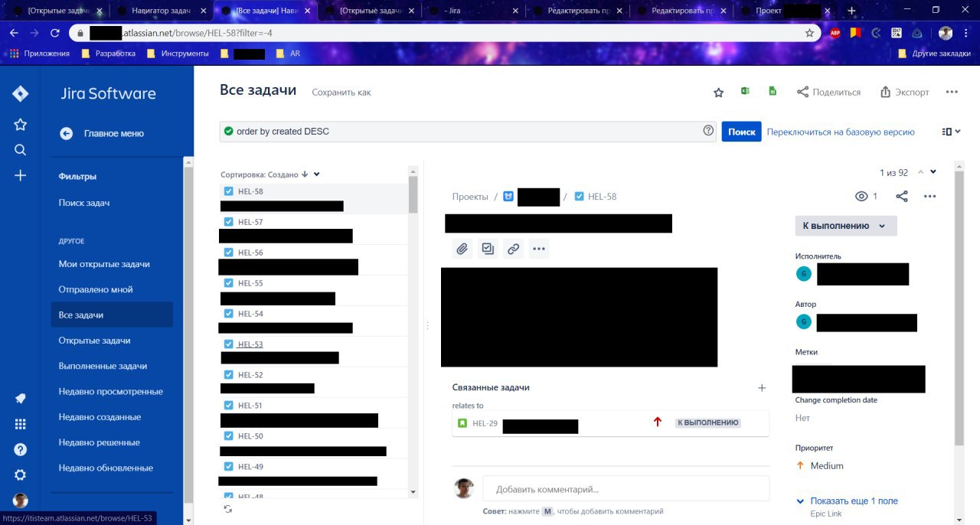Open the Jira home diamond logo
Image resolution: width=980 pixels, height=525 pixels.
click(21, 93)
